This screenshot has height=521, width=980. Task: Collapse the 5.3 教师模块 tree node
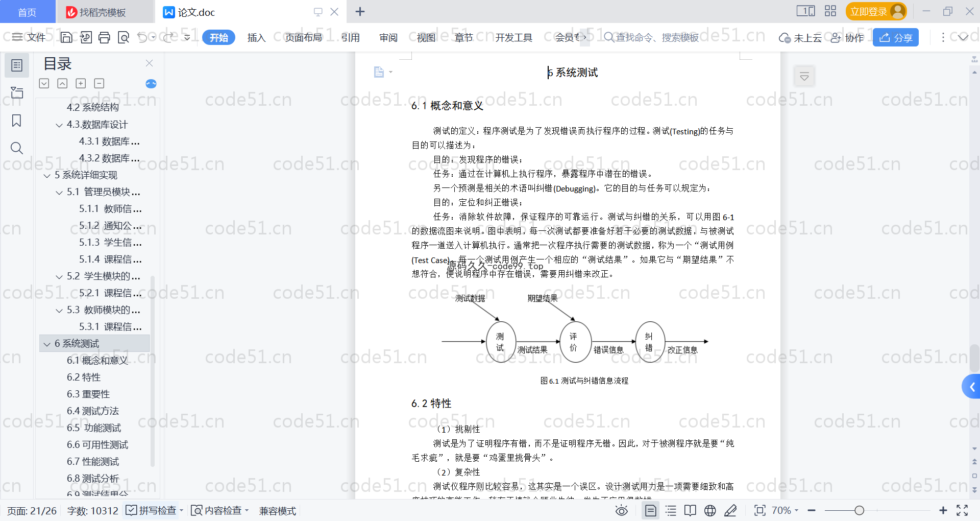tap(59, 310)
